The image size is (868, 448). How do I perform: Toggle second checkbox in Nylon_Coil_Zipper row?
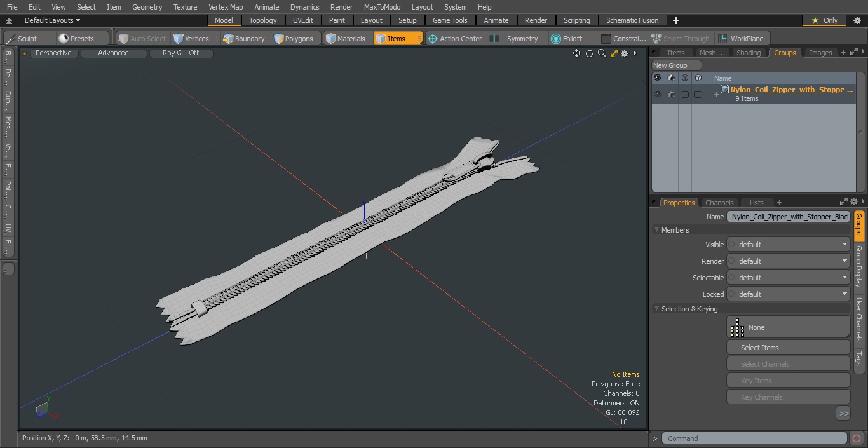tap(698, 94)
